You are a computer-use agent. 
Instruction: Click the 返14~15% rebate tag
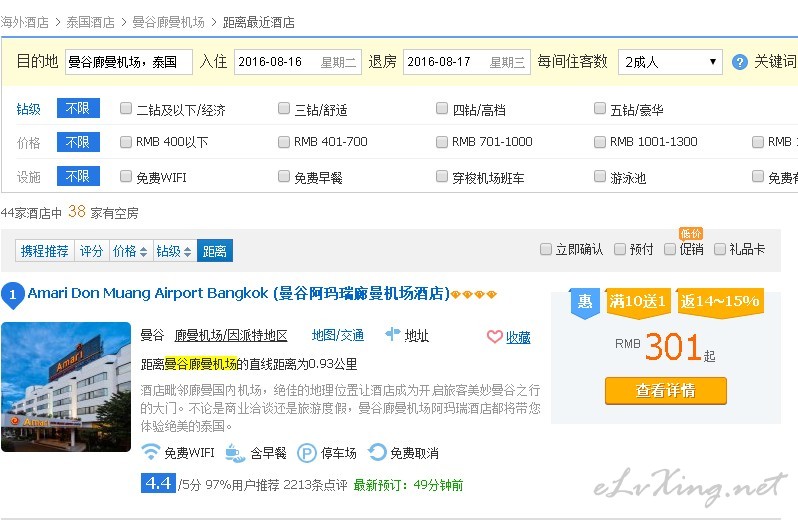tap(720, 302)
